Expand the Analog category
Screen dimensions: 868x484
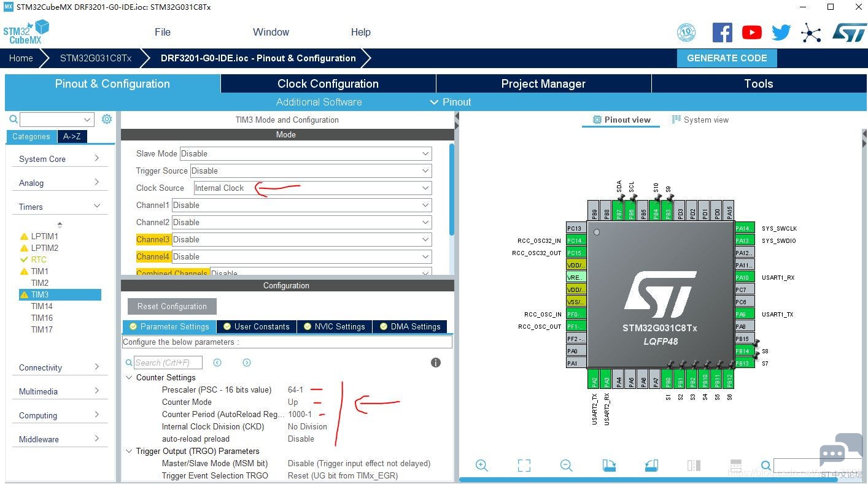coord(60,183)
